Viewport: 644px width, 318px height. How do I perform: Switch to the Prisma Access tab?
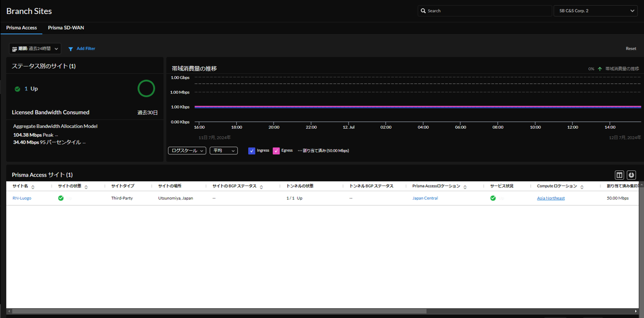21,28
